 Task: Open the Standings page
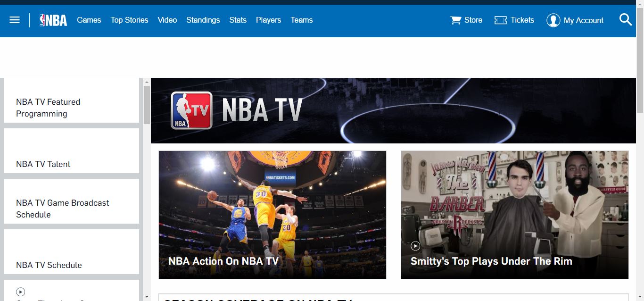click(x=203, y=20)
